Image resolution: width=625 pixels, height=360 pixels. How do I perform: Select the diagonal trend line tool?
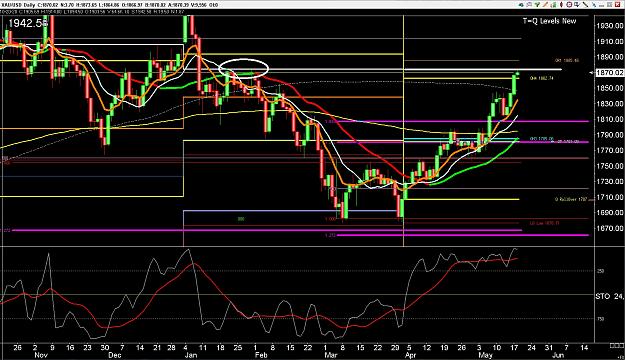(586, 4)
